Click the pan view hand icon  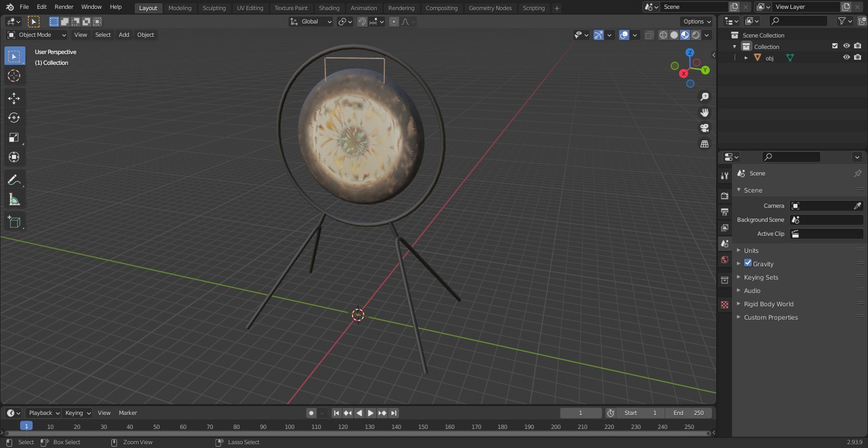coord(704,112)
